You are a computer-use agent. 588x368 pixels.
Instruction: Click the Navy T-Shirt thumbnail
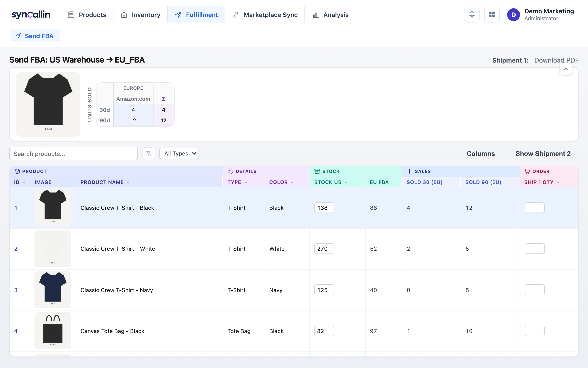pyautogui.click(x=53, y=290)
